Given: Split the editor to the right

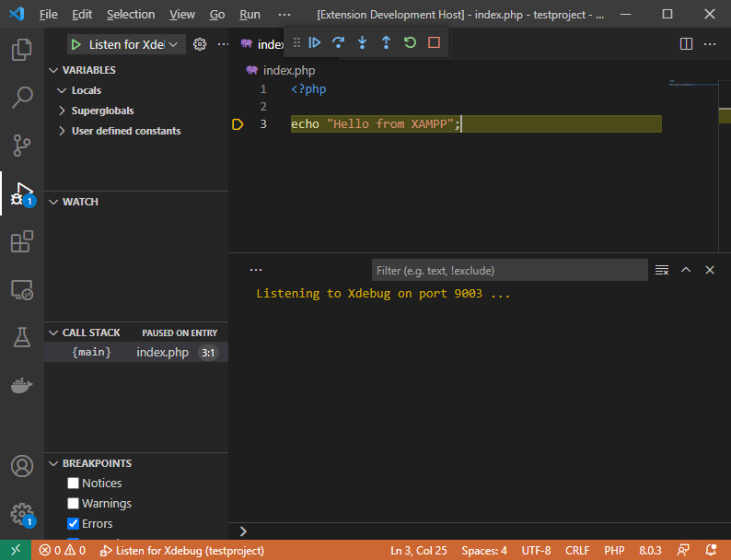Looking at the screenshot, I should point(686,44).
